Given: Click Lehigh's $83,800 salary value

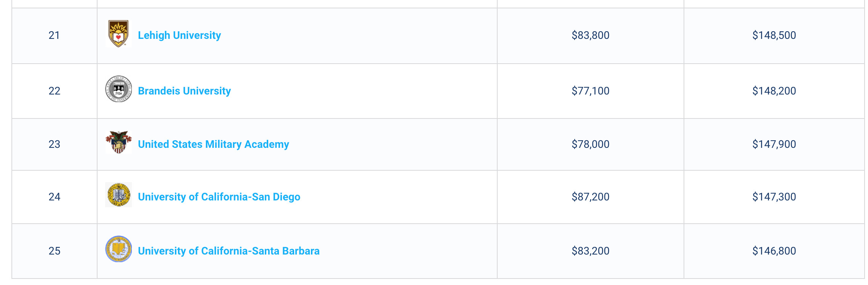Looking at the screenshot, I should click(591, 35).
